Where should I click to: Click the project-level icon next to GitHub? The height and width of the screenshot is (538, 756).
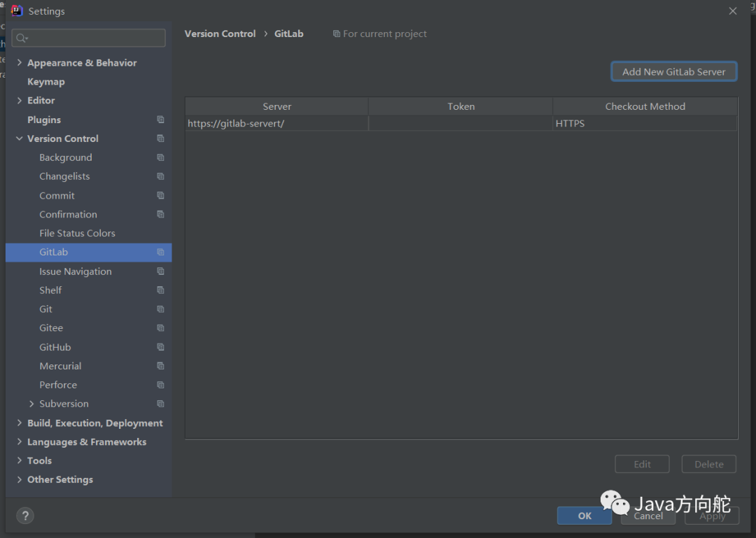[x=160, y=346]
